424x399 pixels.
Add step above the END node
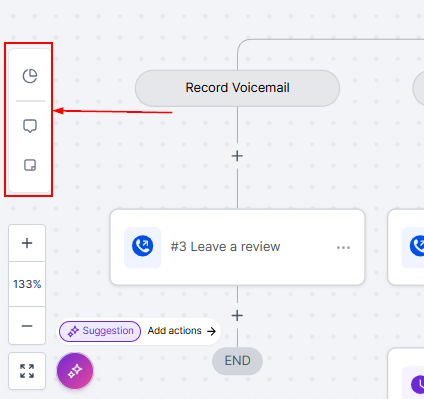tap(237, 315)
